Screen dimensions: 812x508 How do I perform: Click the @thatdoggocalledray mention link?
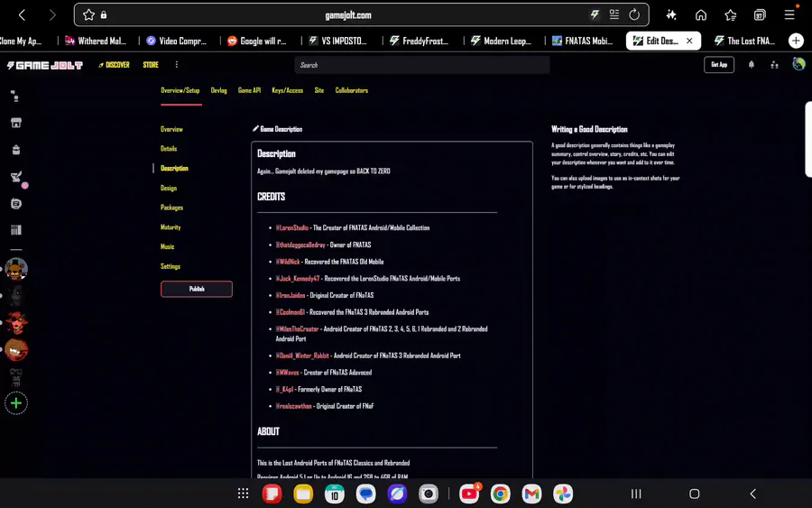coord(300,245)
